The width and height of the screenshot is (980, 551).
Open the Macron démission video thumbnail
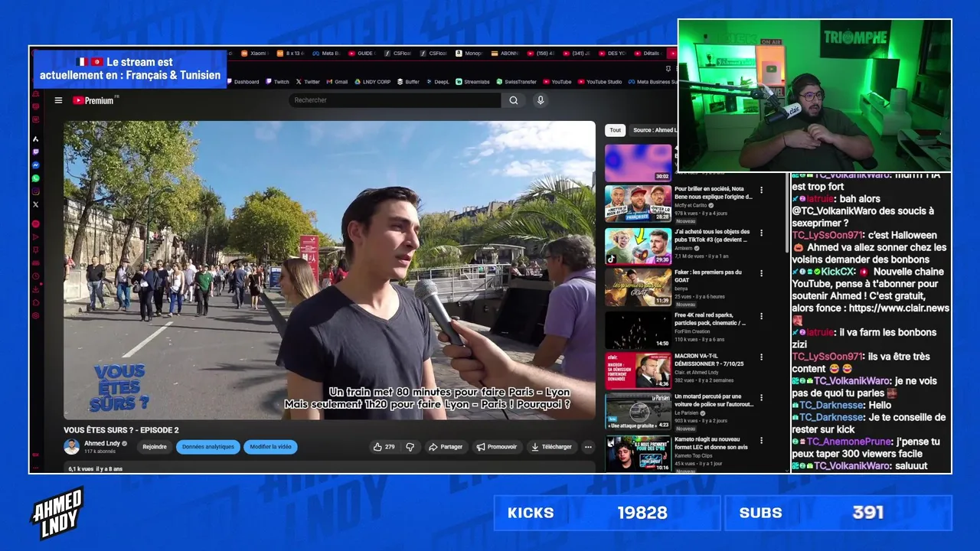(x=638, y=370)
